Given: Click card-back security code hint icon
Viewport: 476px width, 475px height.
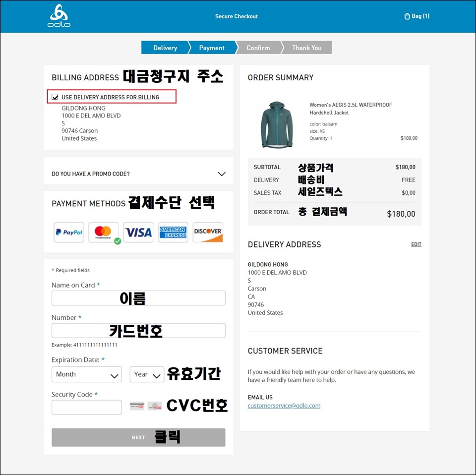Looking at the screenshot, I should click(137, 406).
